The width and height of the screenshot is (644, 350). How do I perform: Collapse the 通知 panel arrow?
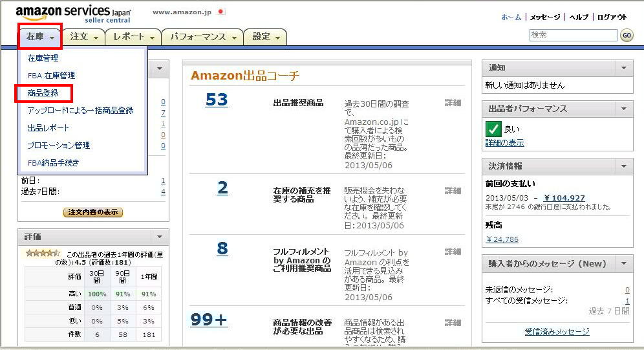coord(624,68)
